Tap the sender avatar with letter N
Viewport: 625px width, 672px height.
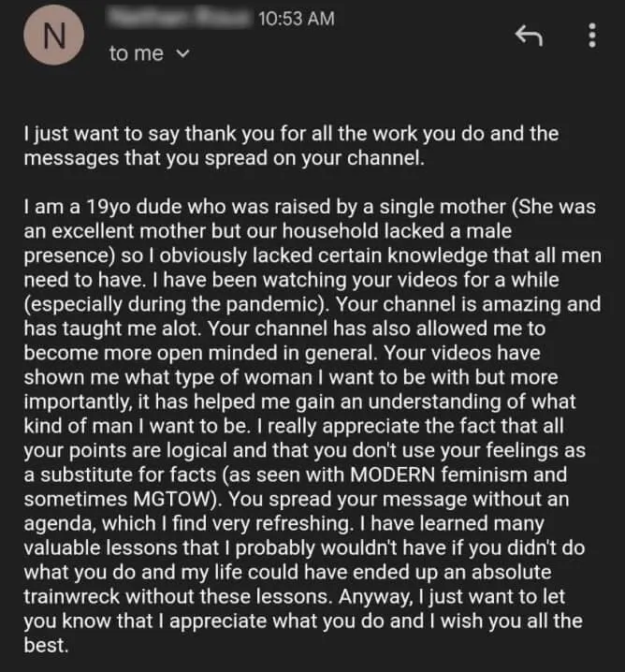[53, 36]
